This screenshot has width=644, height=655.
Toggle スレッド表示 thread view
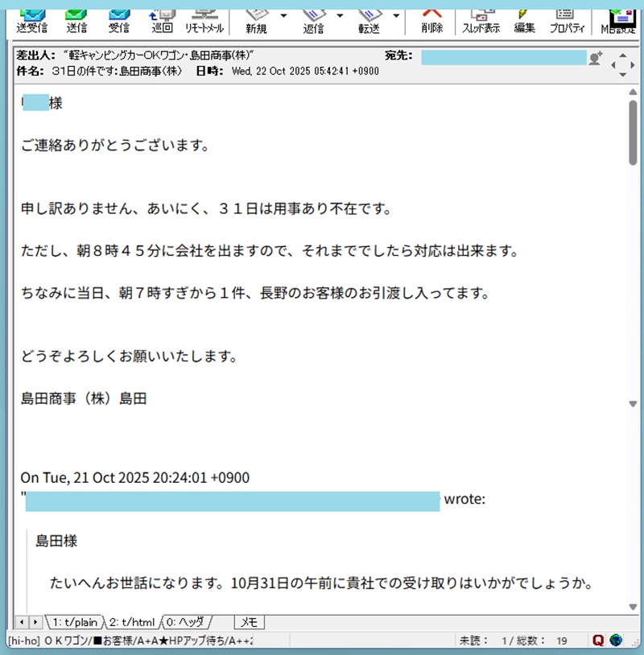[x=481, y=19]
